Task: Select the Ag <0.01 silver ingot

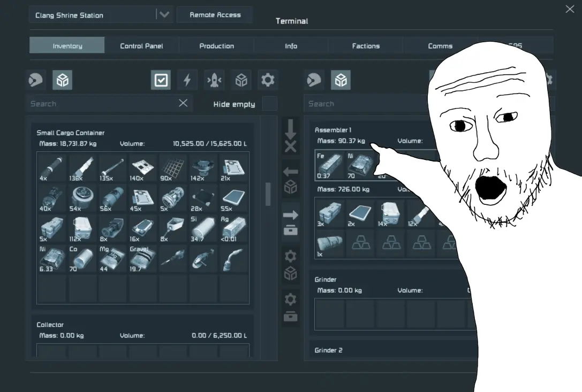Action: tap(233, 228)
